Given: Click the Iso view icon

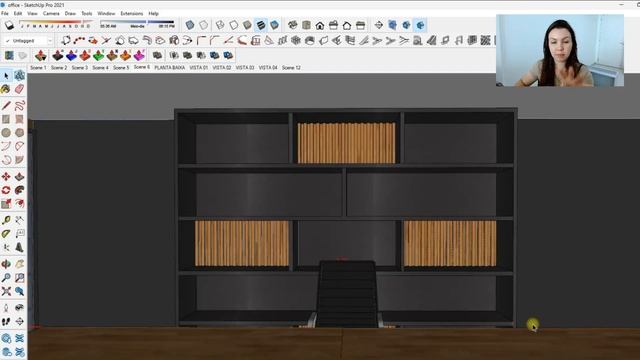Looking at the screenshot, I should (293, 25).
